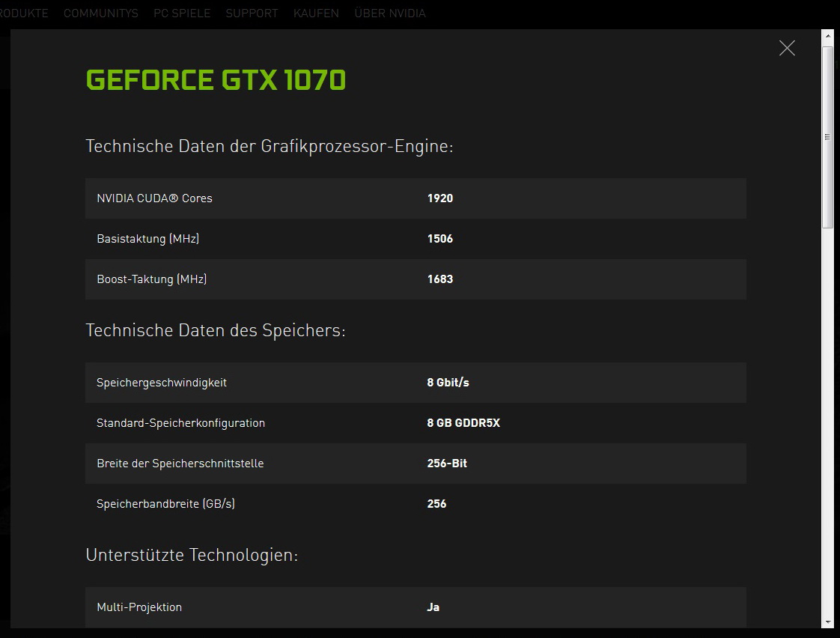Click the Basistaktung (MHz) label

(147, 238)
